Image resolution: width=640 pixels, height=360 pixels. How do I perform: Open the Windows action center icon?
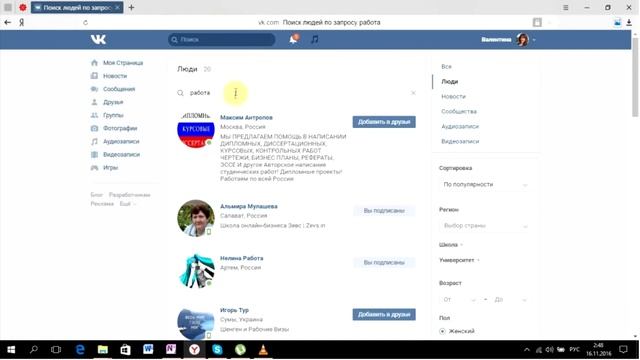[x=623, y=350]
